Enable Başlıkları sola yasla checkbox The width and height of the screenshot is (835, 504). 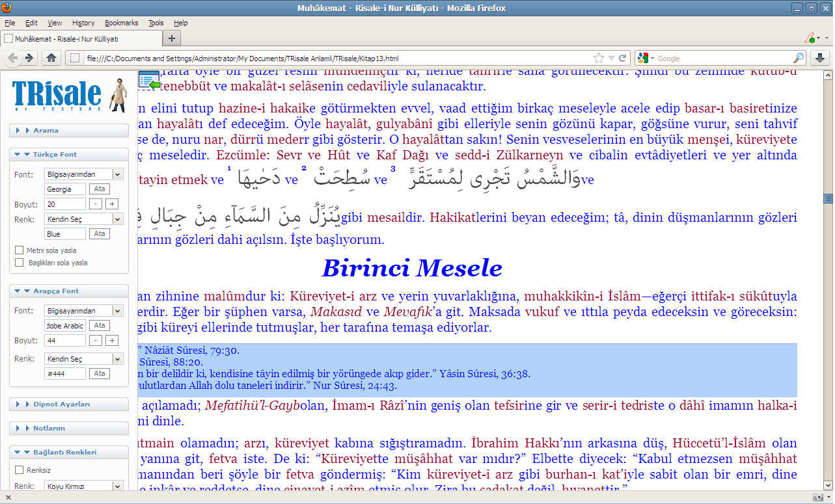(x=19, y=263)
